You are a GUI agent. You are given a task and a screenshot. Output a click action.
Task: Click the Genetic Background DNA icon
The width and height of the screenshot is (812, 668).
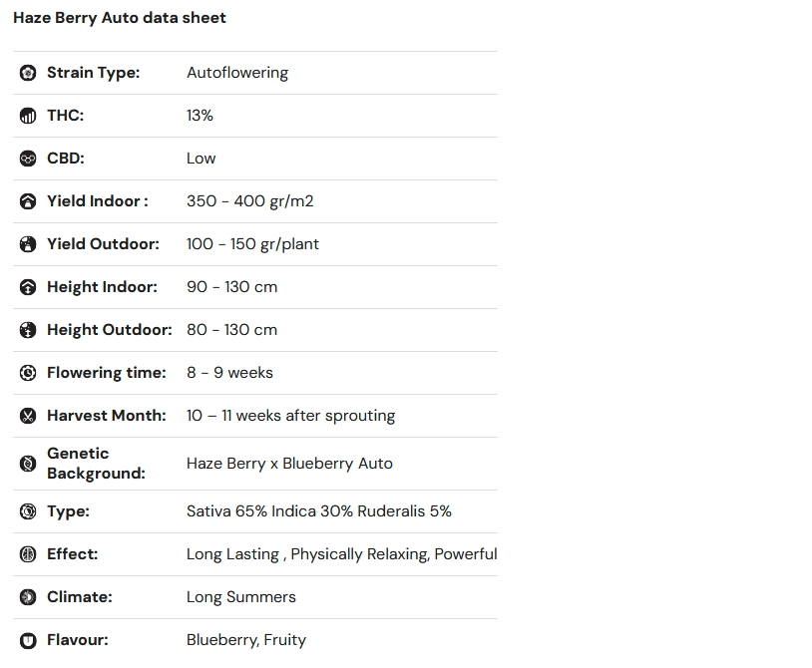point(28,464)
